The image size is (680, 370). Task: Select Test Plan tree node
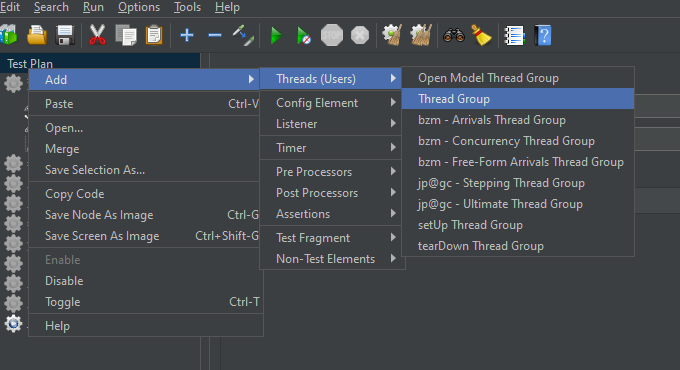[x=30, y=64]
